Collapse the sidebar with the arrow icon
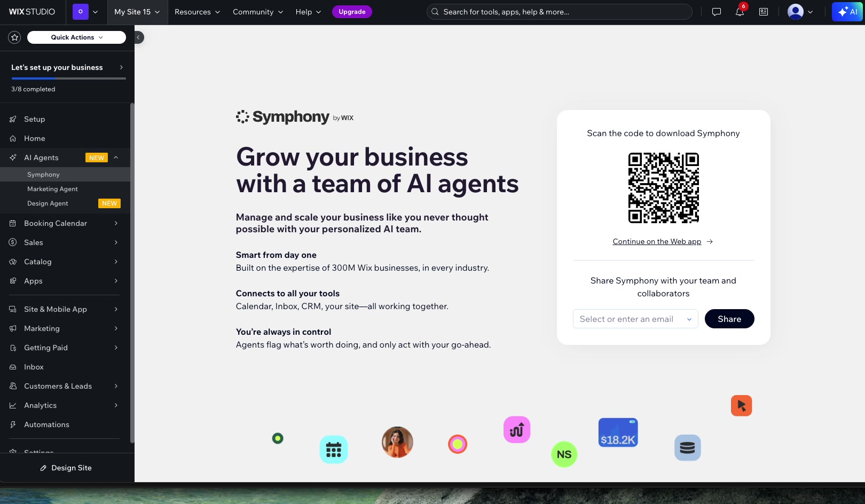This screenshot has width=865, height=504. pos(138,37)
